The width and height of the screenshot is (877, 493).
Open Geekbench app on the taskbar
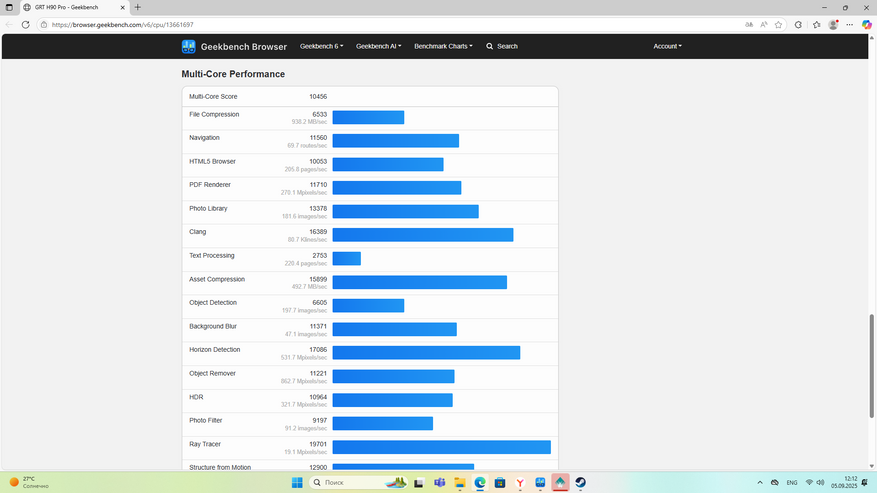pyautogui.click(x=540, y=482)
